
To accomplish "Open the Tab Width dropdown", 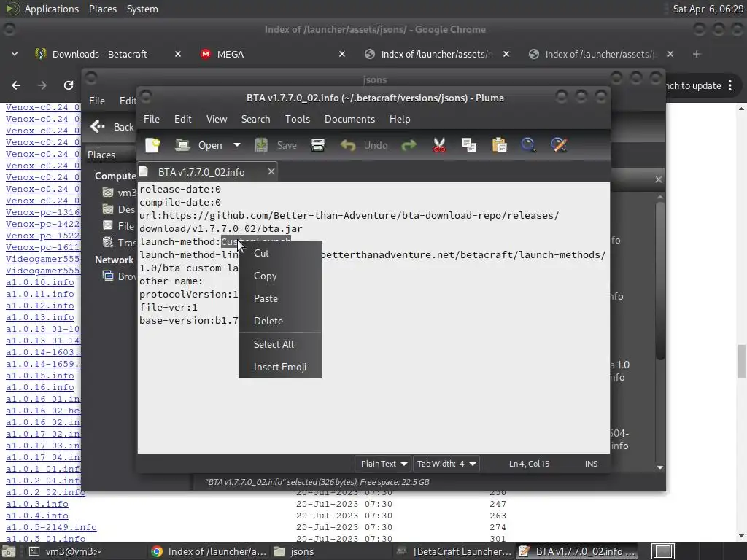I will [446, 464].
